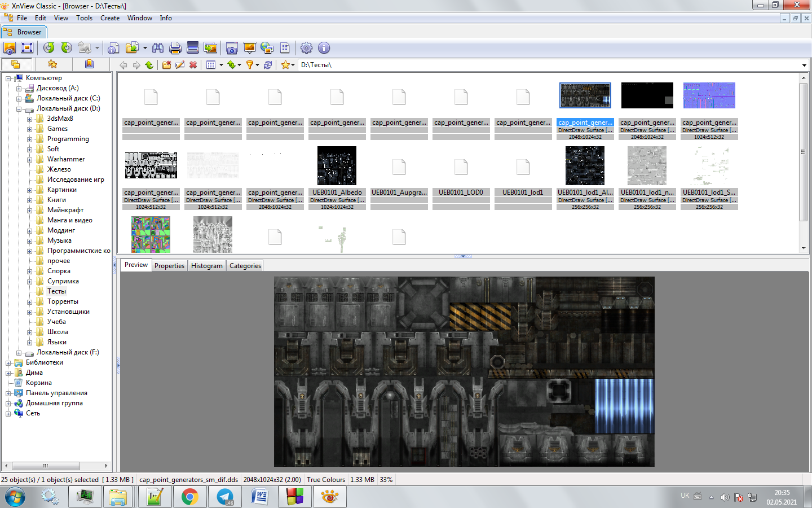Viewport: 812px width, 508px height.
Task: Expand the Библиотеки tree node
Action: tap(8, 363)
